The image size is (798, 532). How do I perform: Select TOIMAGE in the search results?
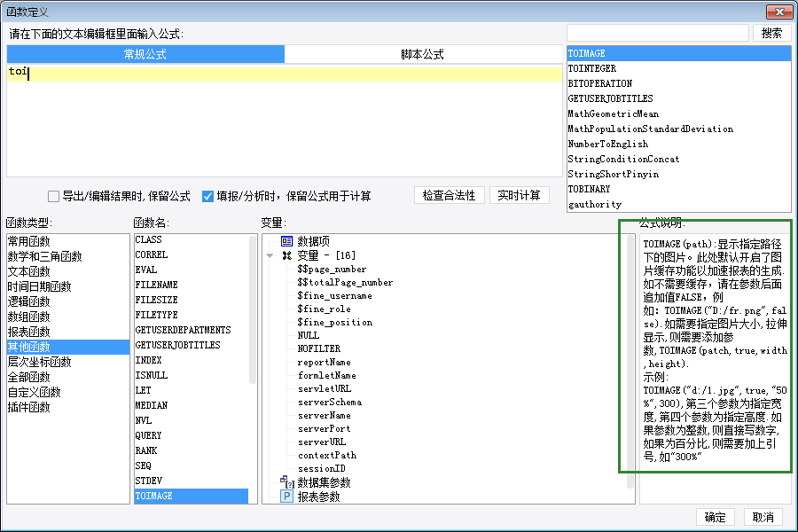click(679, 53)
